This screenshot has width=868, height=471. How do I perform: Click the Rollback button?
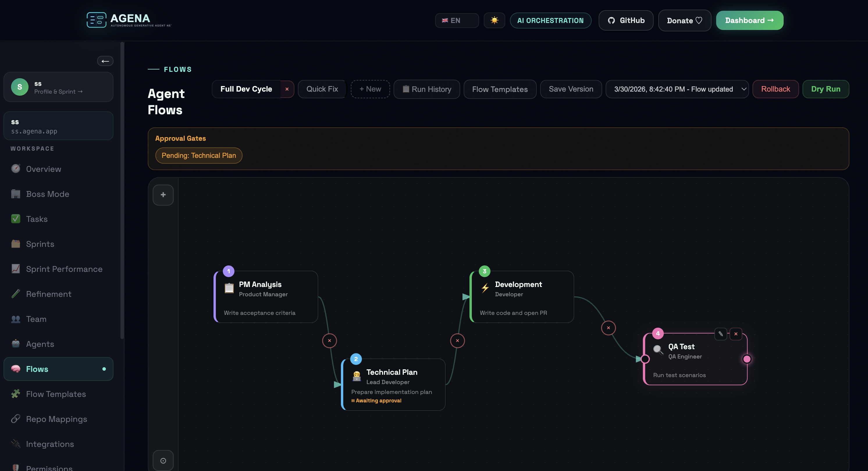point(775,89)
